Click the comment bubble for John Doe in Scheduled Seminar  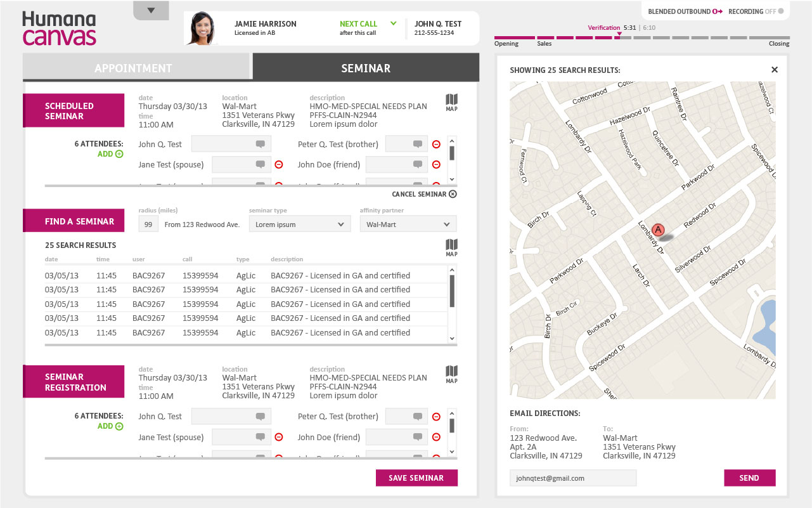pos(417,165)
